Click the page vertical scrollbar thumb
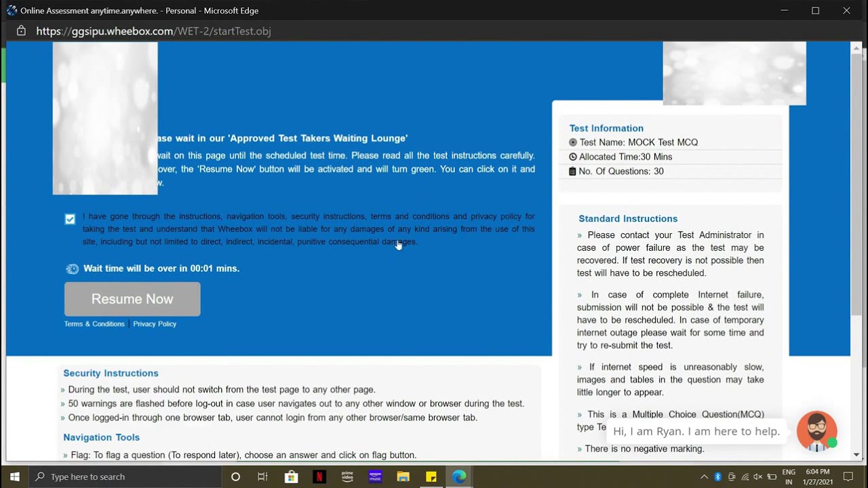 (x=856, y=183)
